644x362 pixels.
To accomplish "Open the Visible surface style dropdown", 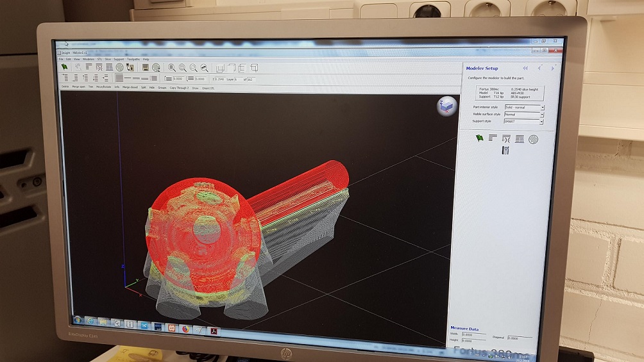I will (524, 115).
